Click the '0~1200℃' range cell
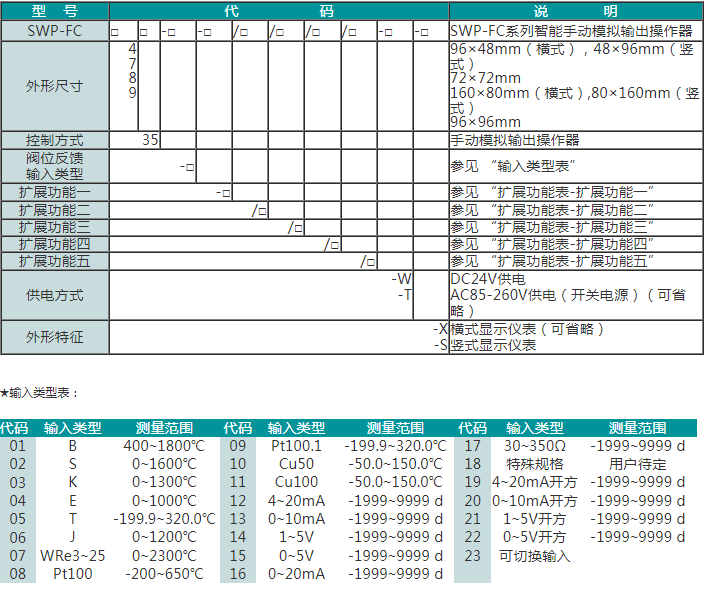This screenshot has width=706, height=589. point(164,537)
